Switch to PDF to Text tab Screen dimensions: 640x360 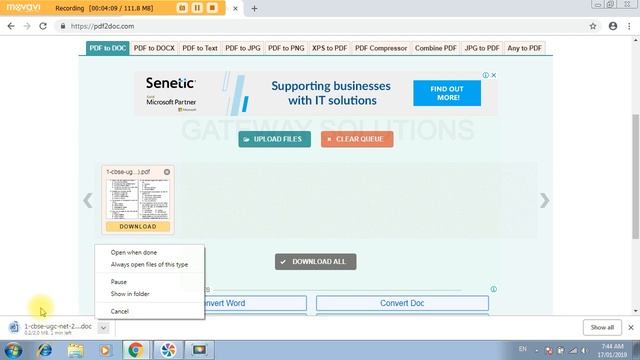(200, 48)
